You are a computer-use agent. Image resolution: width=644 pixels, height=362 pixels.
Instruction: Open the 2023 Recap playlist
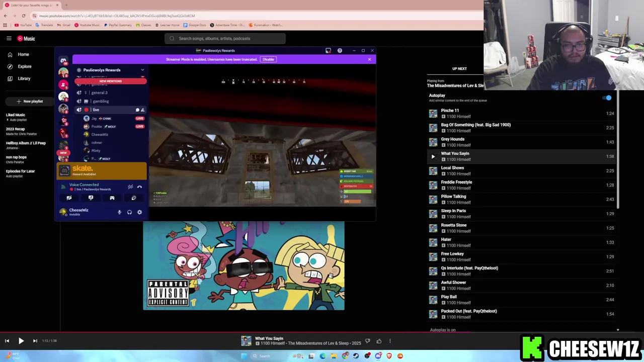click(21, 131)
